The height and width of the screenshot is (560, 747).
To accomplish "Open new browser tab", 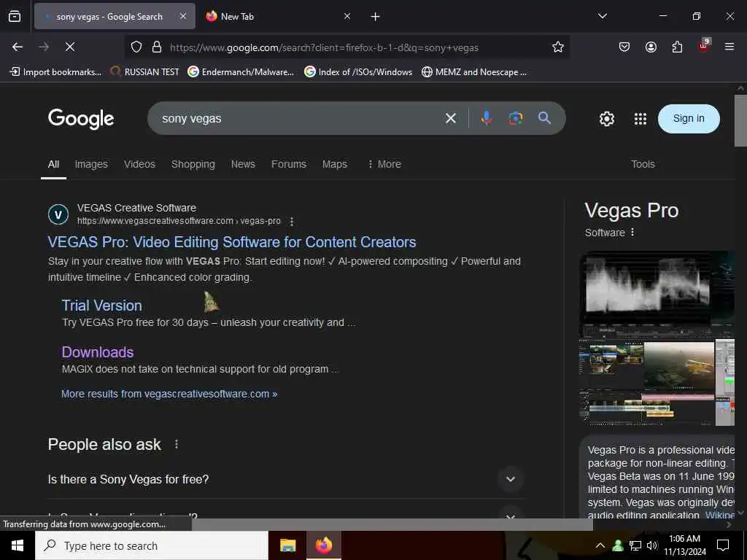I will (x=376, y=17).
